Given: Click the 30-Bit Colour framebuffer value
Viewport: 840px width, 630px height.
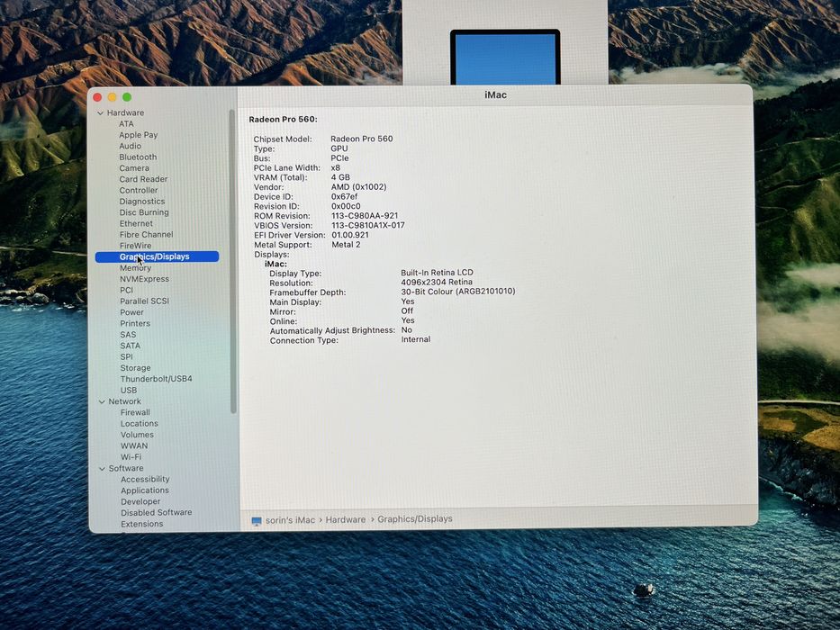Looking at the screenshot, I should click(458, 292).
